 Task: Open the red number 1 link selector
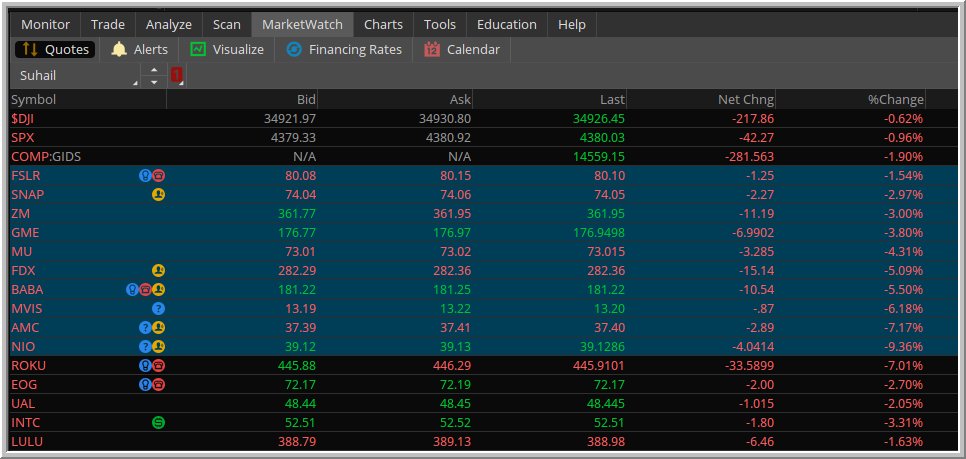coord(177,76)
